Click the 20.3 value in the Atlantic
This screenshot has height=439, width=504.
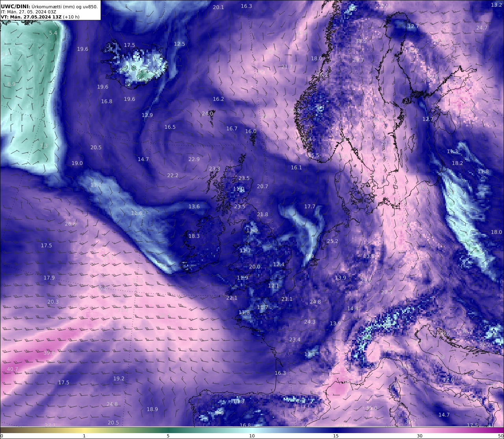click(53, 302)
